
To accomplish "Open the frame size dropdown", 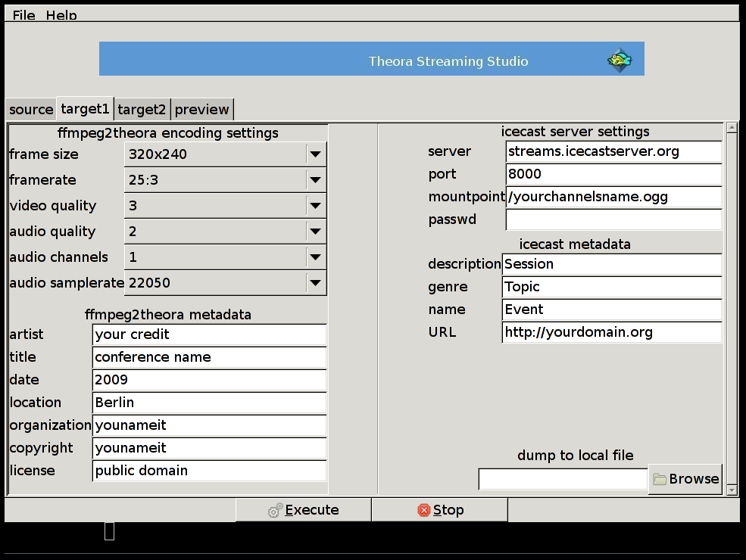I will [x=315, y=154].
